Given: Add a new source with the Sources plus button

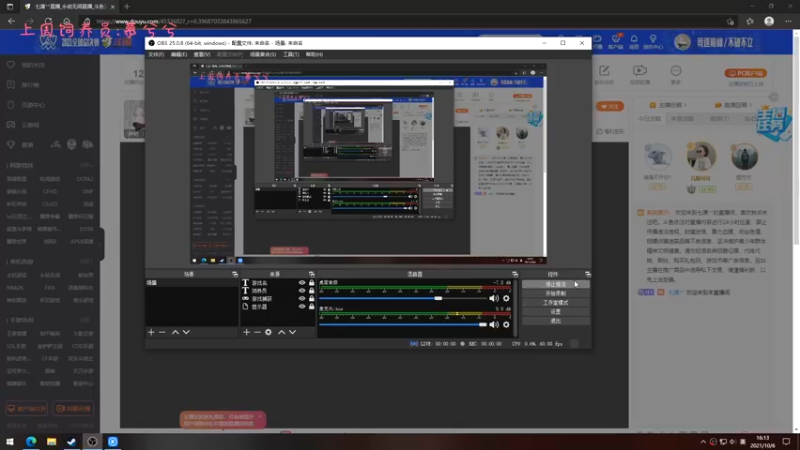Looking at the screenshot, I should (246, 332).
